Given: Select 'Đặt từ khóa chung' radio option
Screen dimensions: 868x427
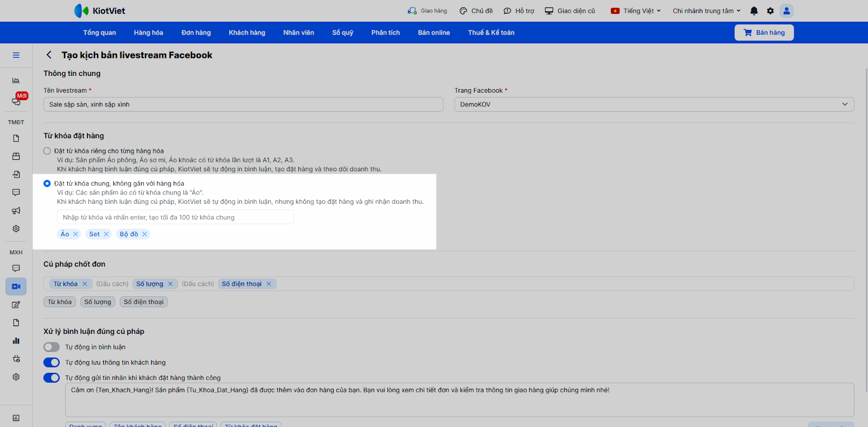Looking at the screenshot, I should coord(47,184).
